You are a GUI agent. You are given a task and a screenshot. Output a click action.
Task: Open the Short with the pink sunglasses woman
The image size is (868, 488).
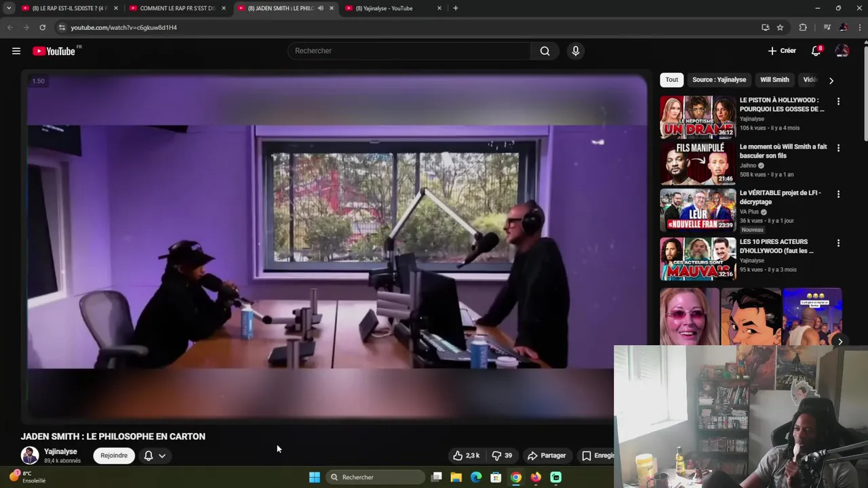(x=689, y=317)
